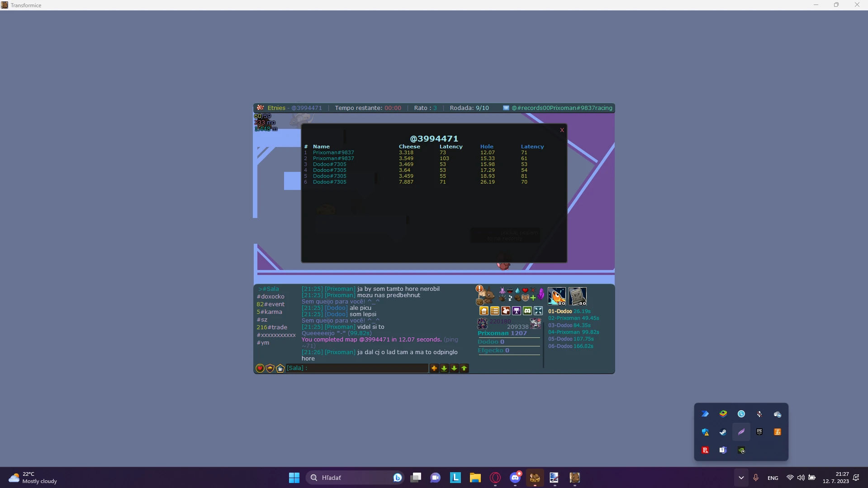
Task: Click Prixoman 1207 in the player list
Action: coord(502,333)
